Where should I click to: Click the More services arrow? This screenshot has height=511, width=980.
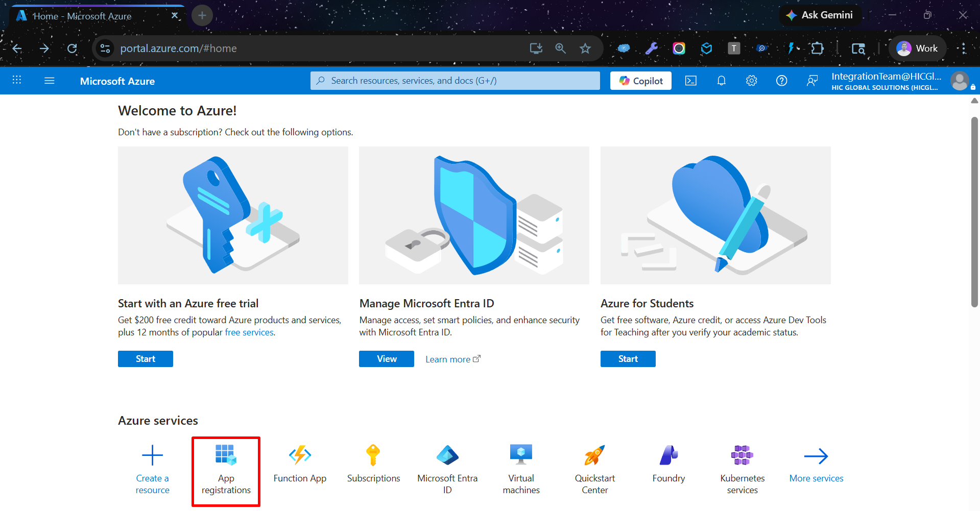(x=816, y=456)
